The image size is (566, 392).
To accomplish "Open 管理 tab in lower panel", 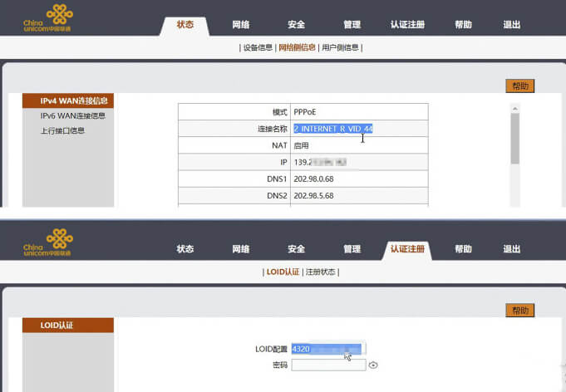I will coord(352,249).
